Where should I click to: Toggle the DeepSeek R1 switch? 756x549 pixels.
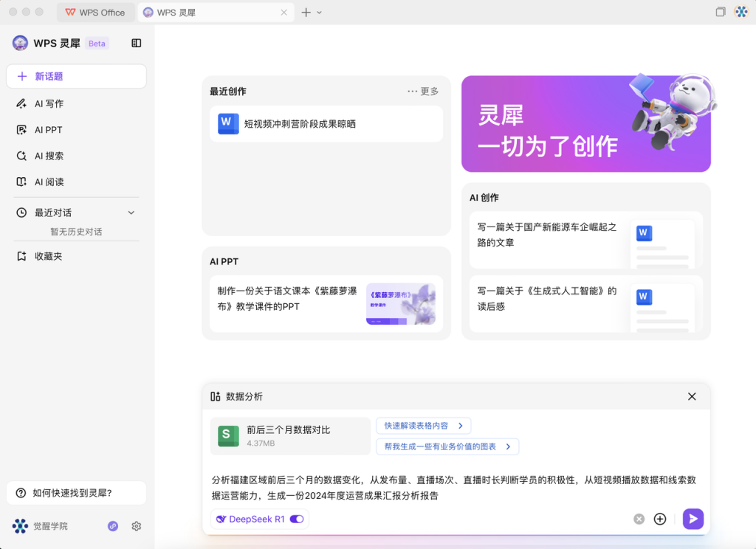click(x=297, y=519)
